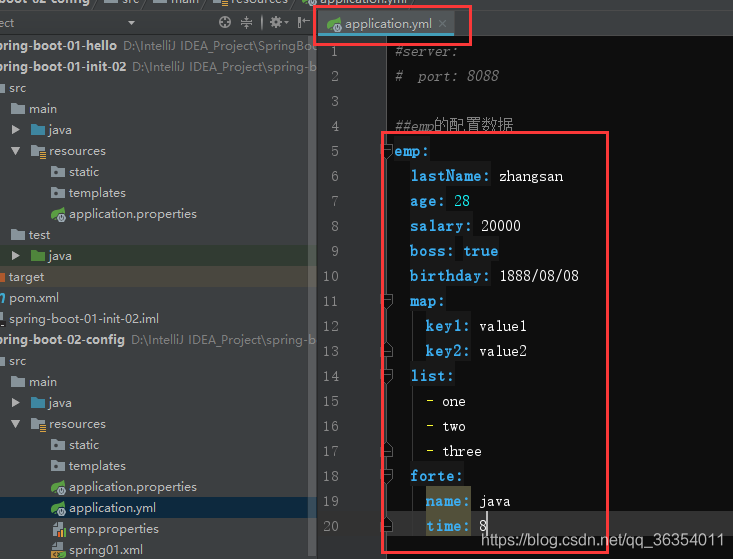Collapse resources folder in spring-boot-02-config

(x=15, y=423)
